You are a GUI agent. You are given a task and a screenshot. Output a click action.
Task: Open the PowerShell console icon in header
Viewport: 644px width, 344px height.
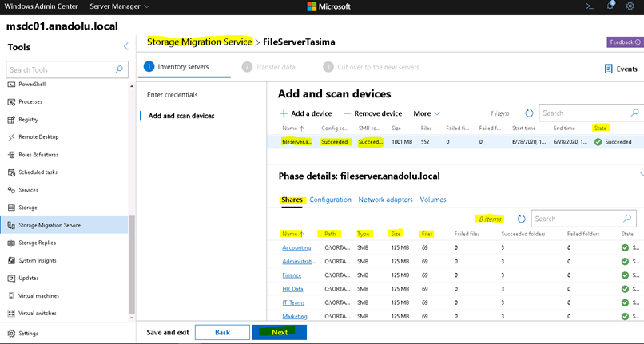coord(590,6)
